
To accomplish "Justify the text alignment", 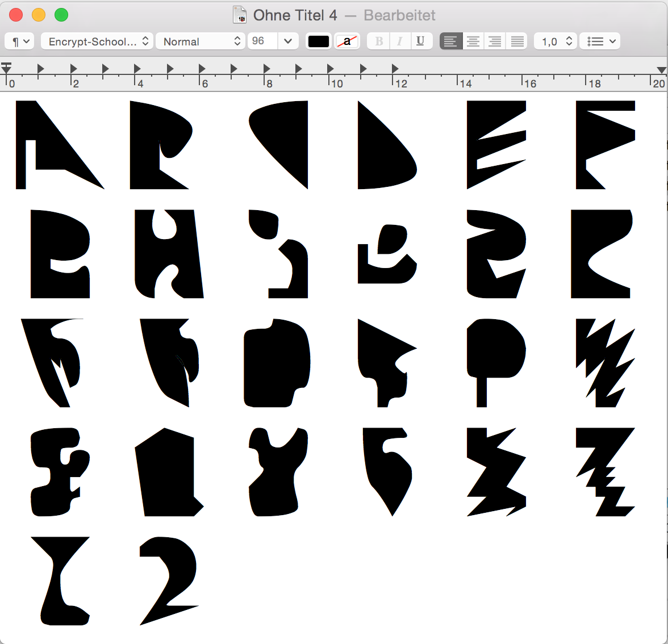I will point(517,41).
